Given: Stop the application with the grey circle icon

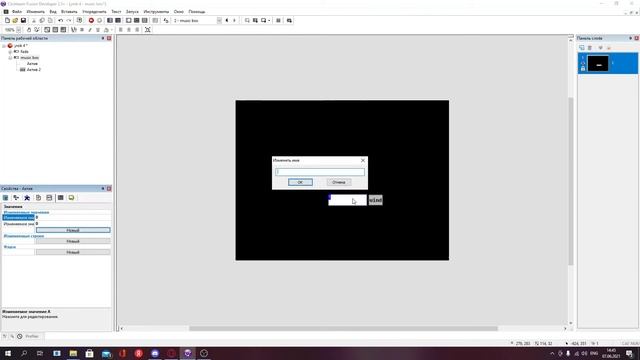Looking at the screenshot, I should [99, 20].
